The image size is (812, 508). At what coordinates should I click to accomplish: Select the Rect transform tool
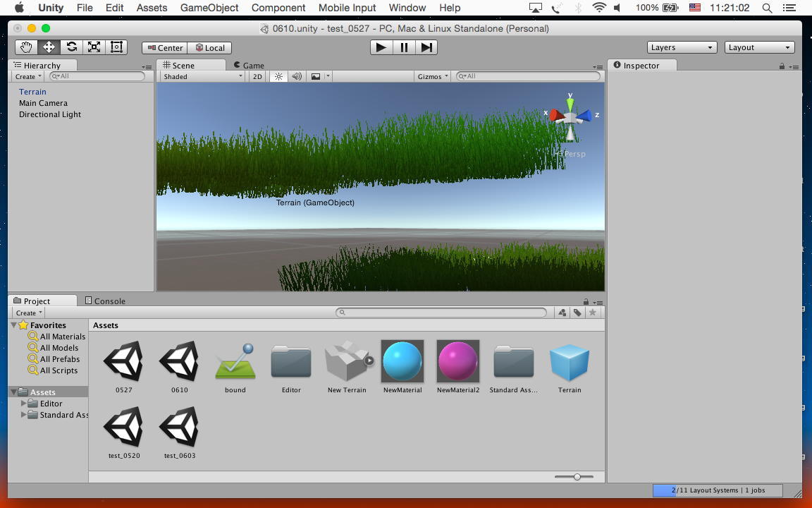click(x=117, y=47)
